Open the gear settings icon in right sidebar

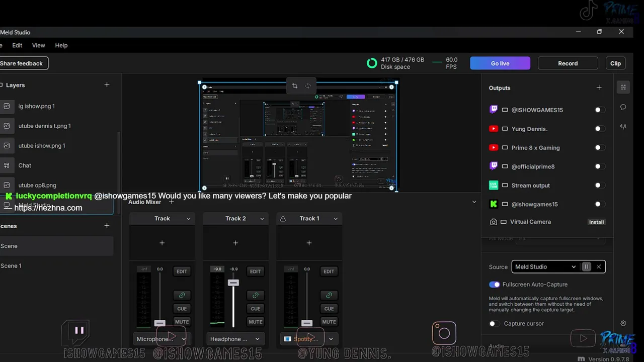pos(623,323)
